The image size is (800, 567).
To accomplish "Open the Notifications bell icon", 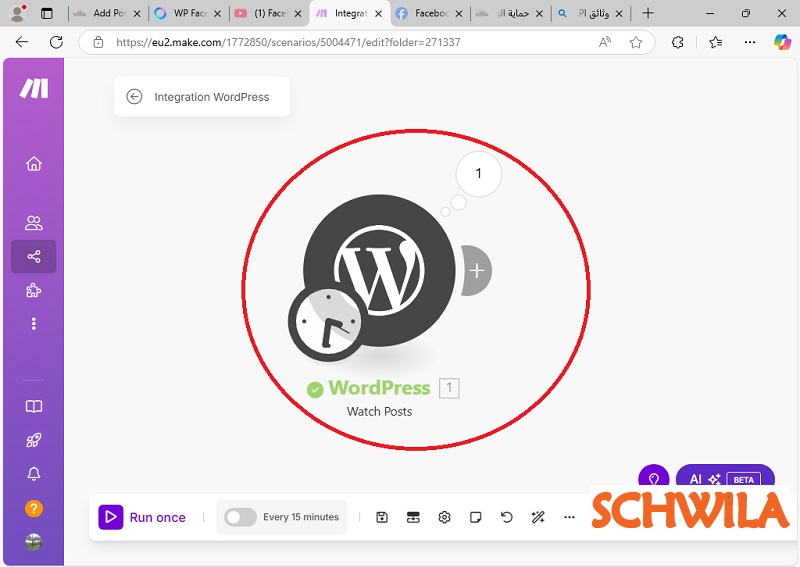I will 34,474.
